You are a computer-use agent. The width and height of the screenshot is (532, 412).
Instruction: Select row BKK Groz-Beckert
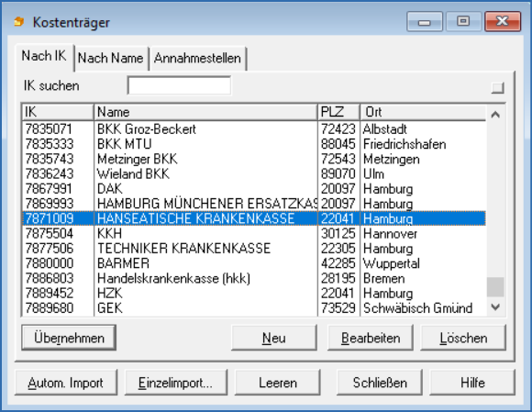254,129
